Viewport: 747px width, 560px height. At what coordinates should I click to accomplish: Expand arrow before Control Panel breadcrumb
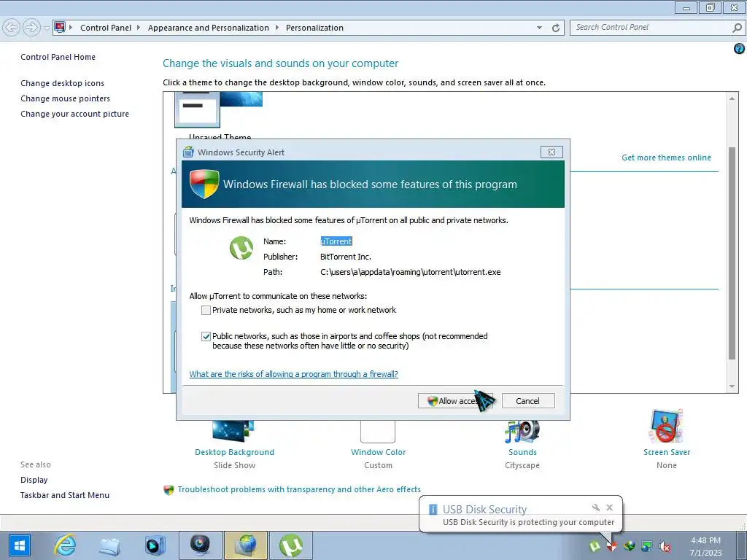pos(71,28)
